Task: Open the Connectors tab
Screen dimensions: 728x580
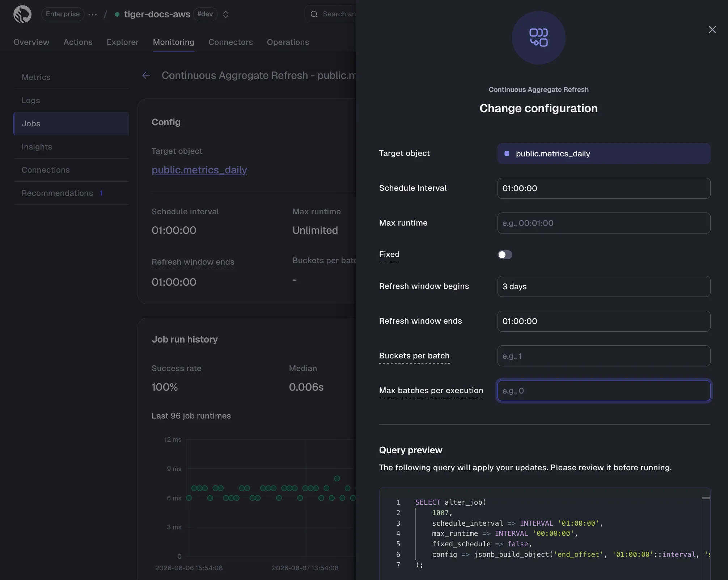Action: pyautogui.click(x=230, y=42)
